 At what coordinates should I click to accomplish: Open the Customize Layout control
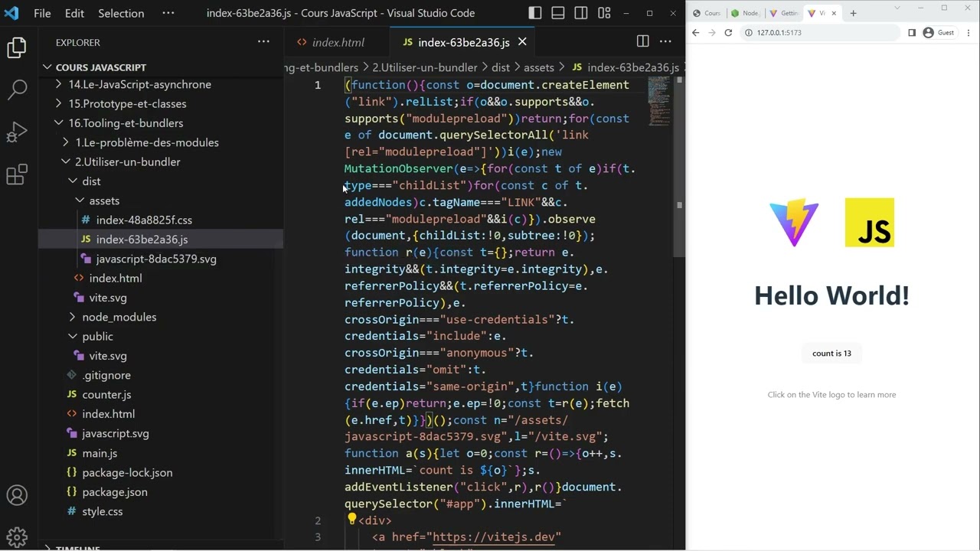tap(604, 13)
